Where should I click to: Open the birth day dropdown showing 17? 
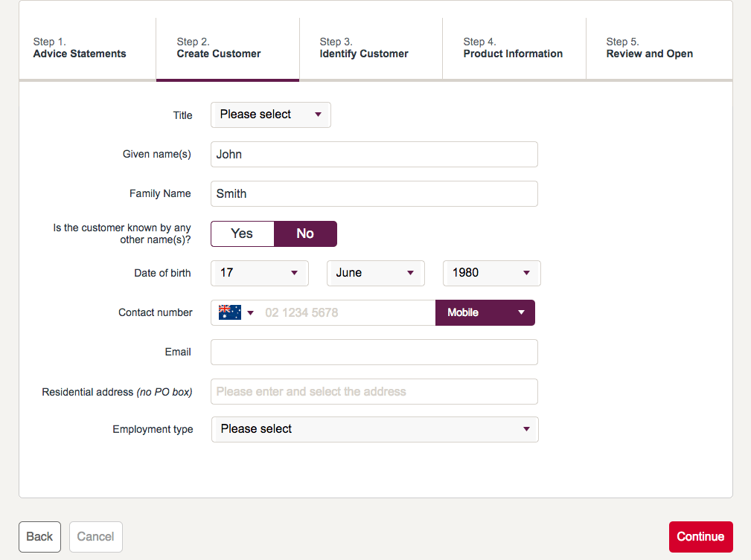pos(260,273)
